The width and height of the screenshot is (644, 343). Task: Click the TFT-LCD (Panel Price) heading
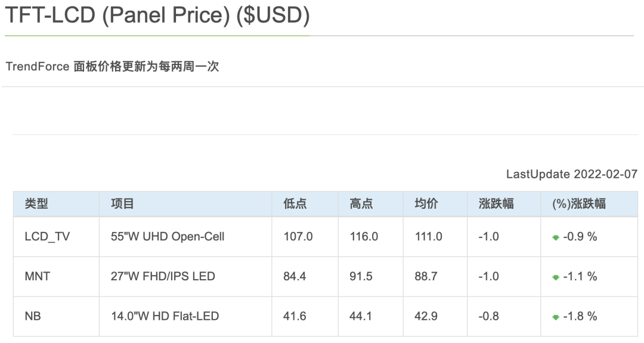(157, 15)
